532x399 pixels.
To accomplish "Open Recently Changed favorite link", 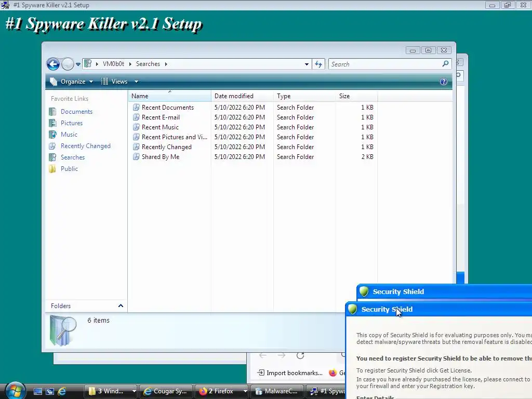I will coord(86,146).
